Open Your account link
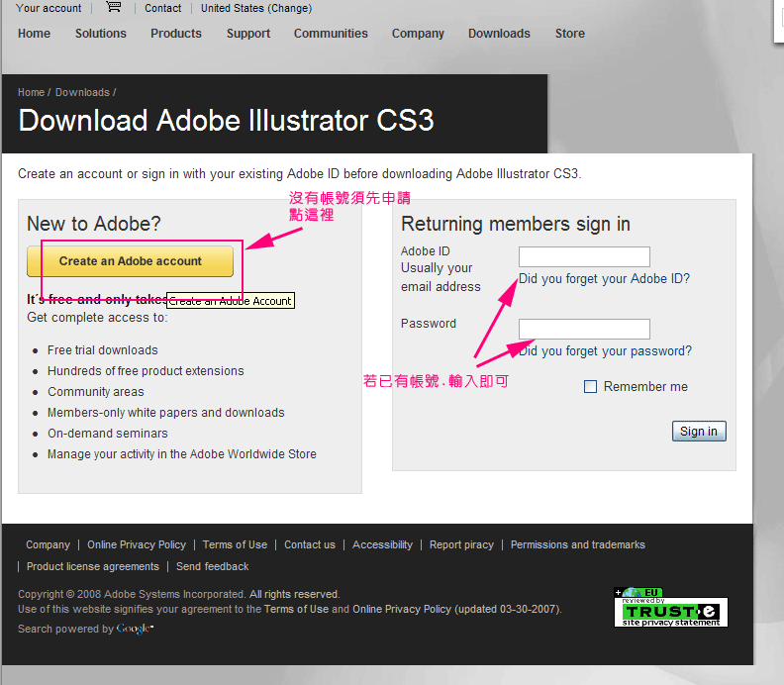Screen dimensions: 784x685 point(49,8)
